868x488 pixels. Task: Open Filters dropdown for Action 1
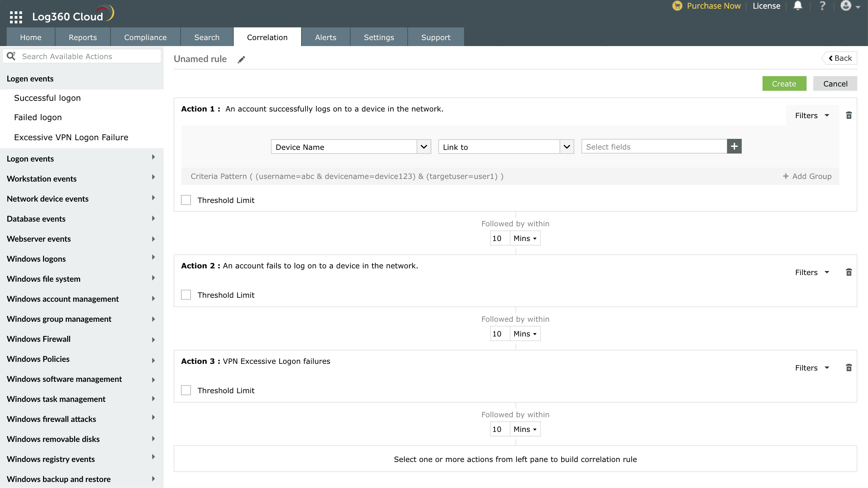click(x=812, y=115)
